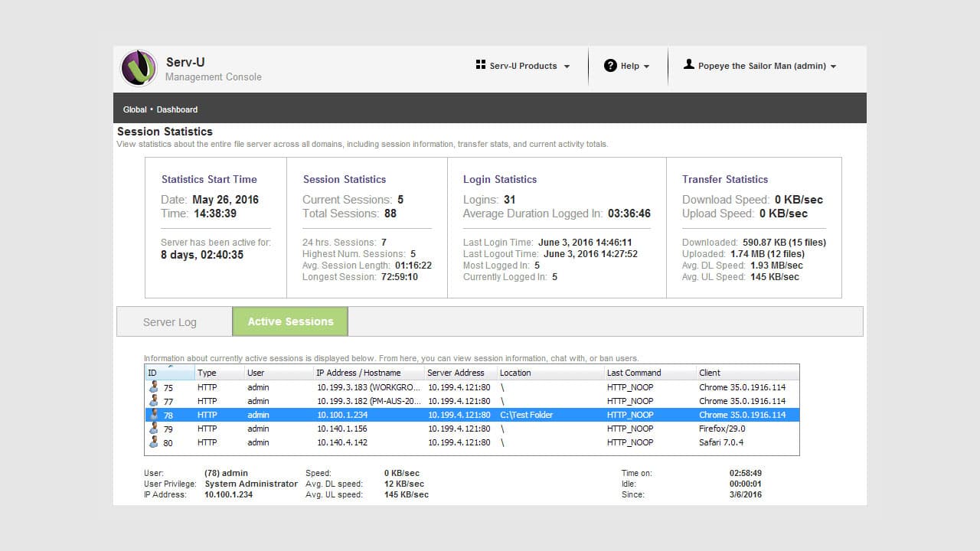Click the Serv-U logo icon
The height and width of the screenshot is (551, 980).
(x=139, y=69)
